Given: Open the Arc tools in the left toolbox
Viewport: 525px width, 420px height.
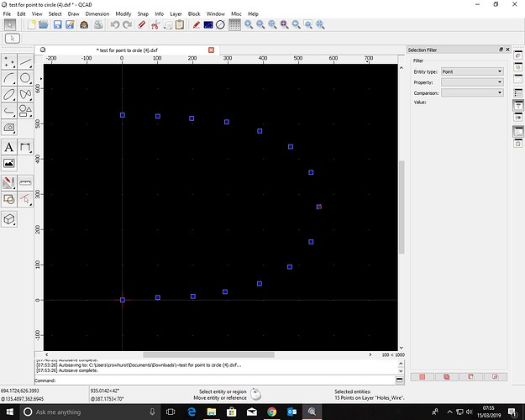Looking at the screenshot, I should click(9, 78).
